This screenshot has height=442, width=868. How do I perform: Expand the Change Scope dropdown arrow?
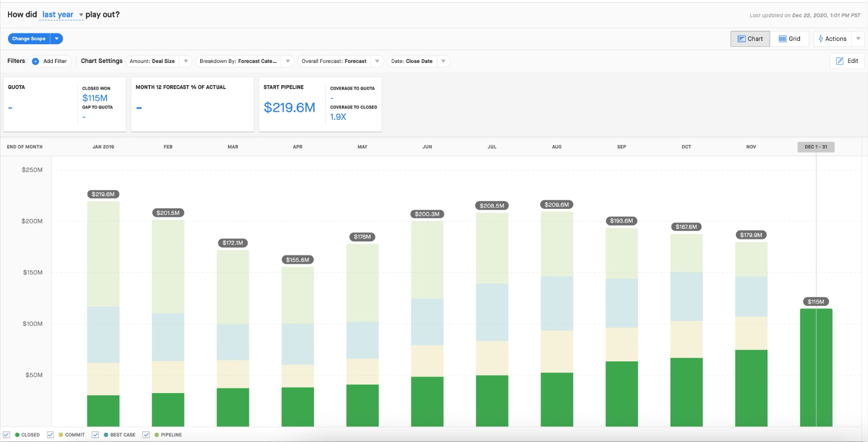pos(57,39)
